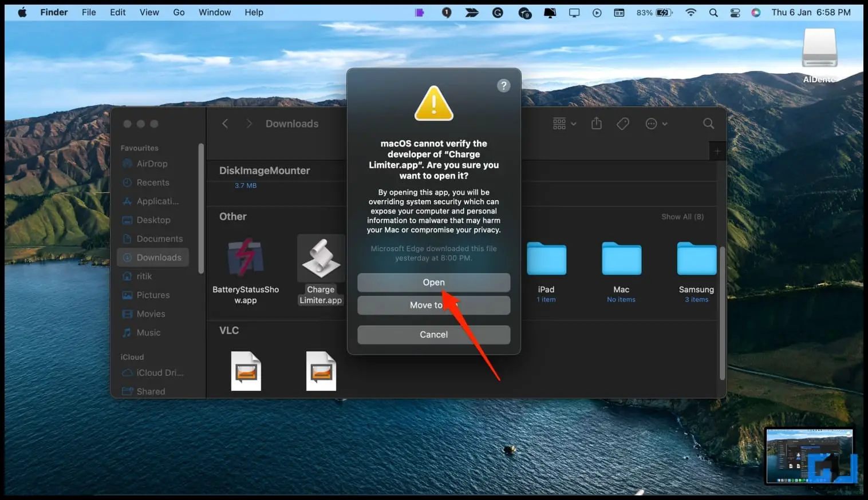Open Documents in Finder sidebar

(152, 239)
